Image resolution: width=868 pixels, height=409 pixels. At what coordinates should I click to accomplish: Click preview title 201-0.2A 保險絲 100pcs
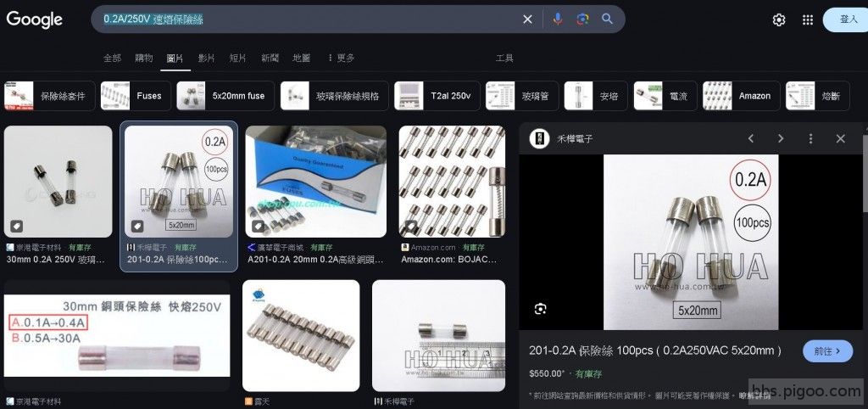point(655,350)
